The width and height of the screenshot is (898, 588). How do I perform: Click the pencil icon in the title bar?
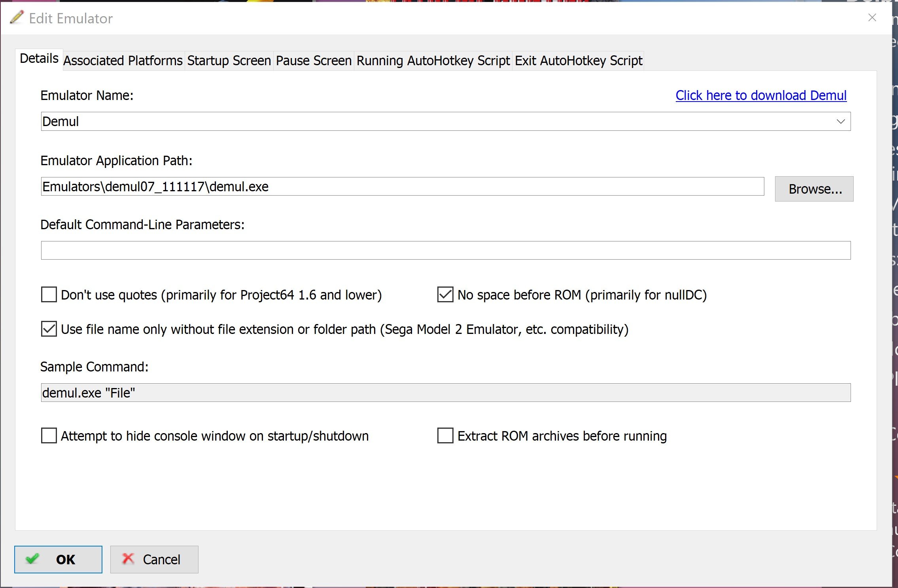click(x=17, y=18)
